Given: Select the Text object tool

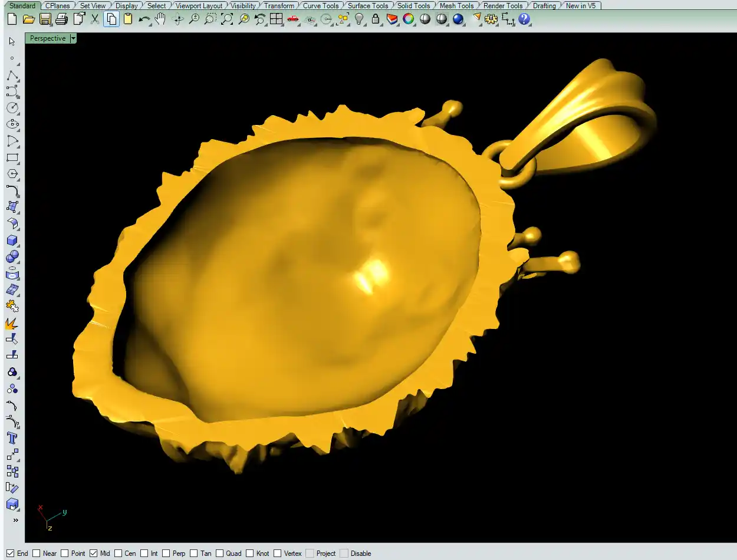Looking at the screenshot, I should 12,438.
